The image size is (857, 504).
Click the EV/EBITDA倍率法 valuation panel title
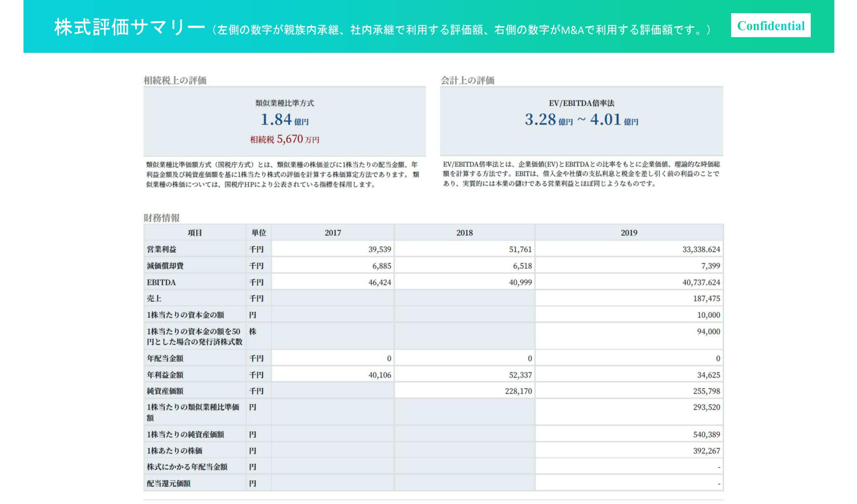coord(581,103)
